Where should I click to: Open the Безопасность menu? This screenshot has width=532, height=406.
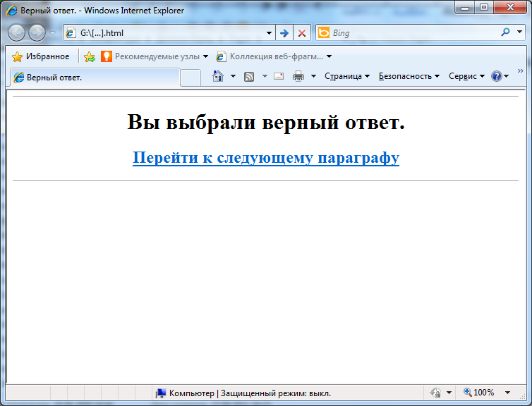point(409,76)
